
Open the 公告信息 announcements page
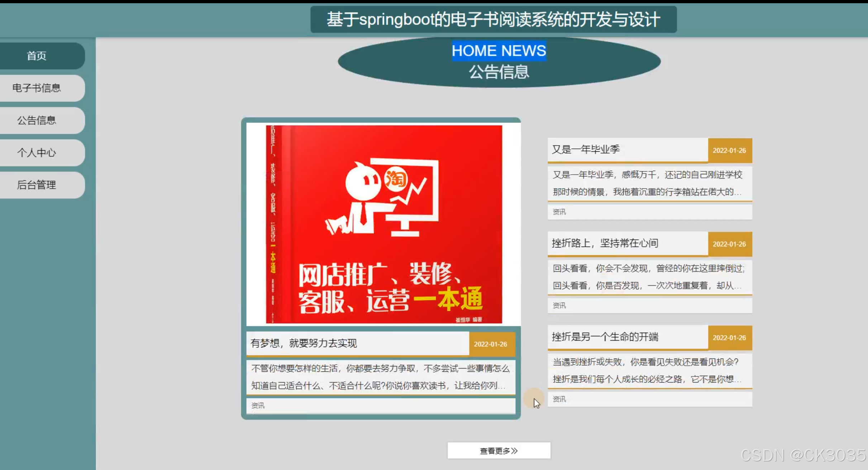(x=37, y=120)
